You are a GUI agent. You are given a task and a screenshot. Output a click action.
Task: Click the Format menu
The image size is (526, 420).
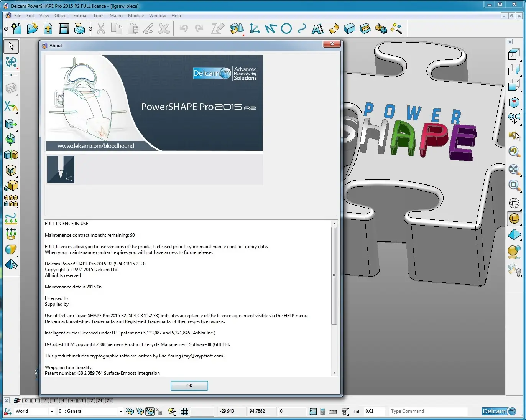pyautogui.click(x=81, y=16)
